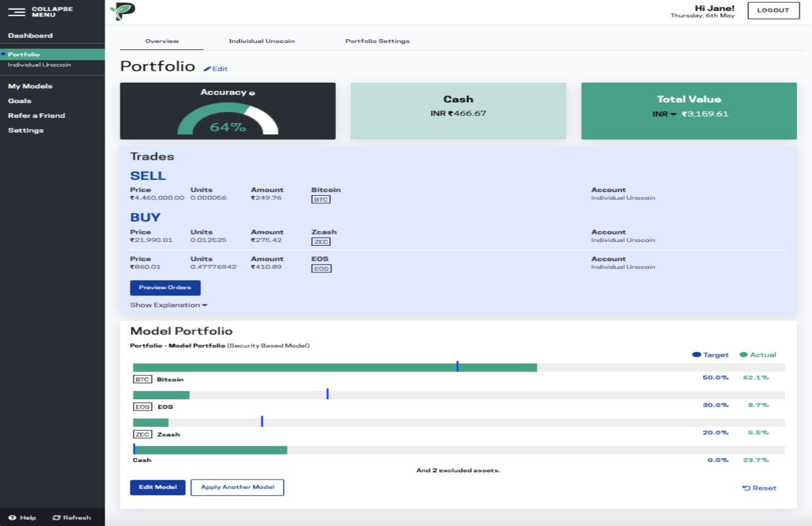Click the LOGOUT button
812x526 pixels.
(773, 10)
